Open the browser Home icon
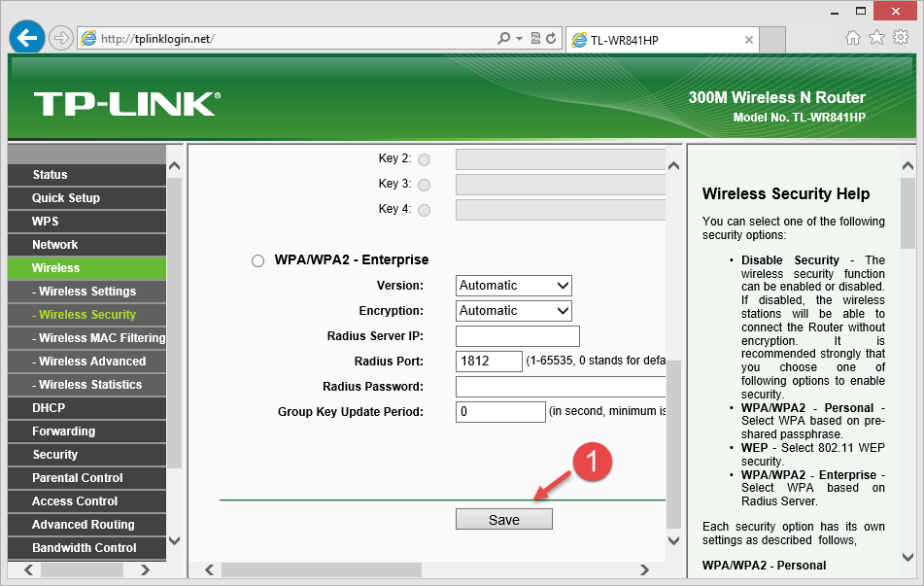 [853, 38]
